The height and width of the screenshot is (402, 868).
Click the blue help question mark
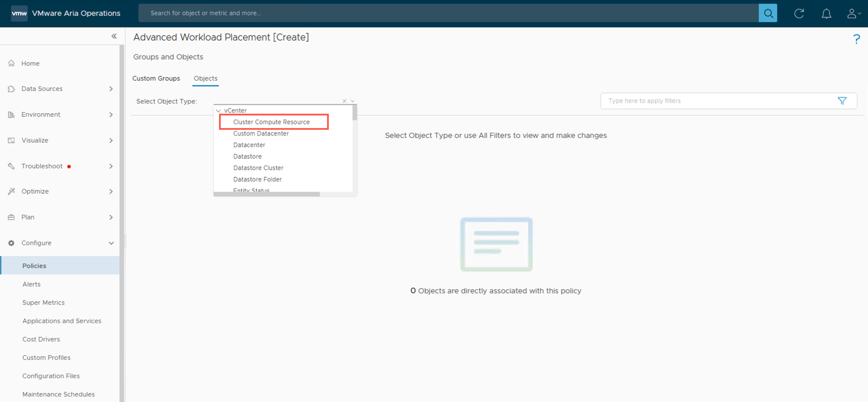pos(856,39)
